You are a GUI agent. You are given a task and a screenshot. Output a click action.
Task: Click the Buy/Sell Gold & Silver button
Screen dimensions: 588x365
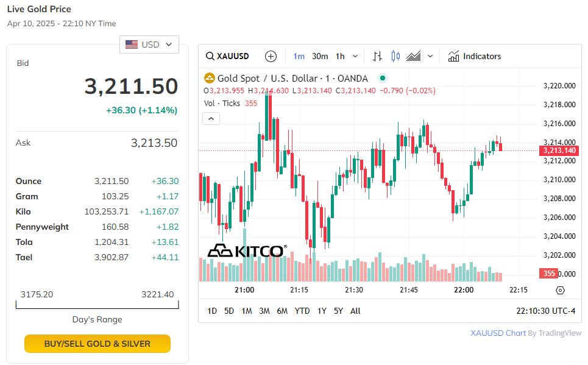click(x=97, y=344)
